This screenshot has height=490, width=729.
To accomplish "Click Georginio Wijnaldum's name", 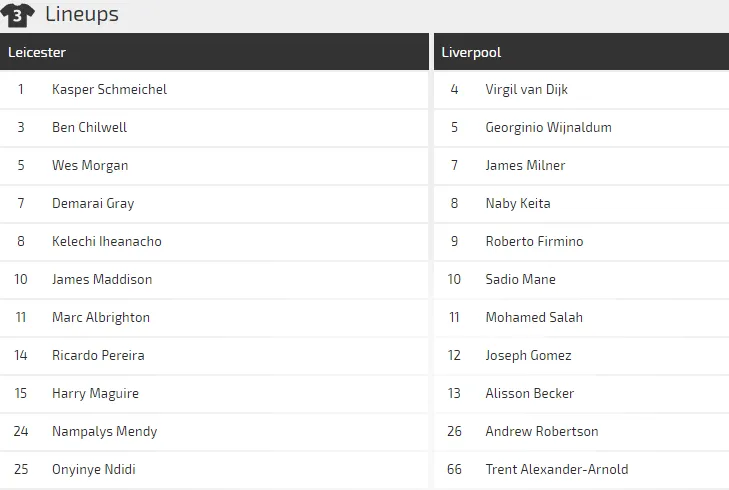I will tap(548, 127).
